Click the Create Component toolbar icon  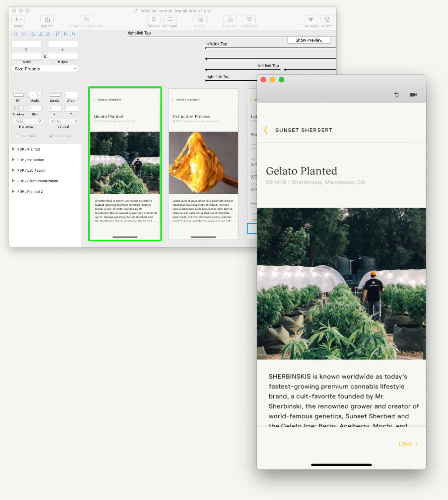87,19
